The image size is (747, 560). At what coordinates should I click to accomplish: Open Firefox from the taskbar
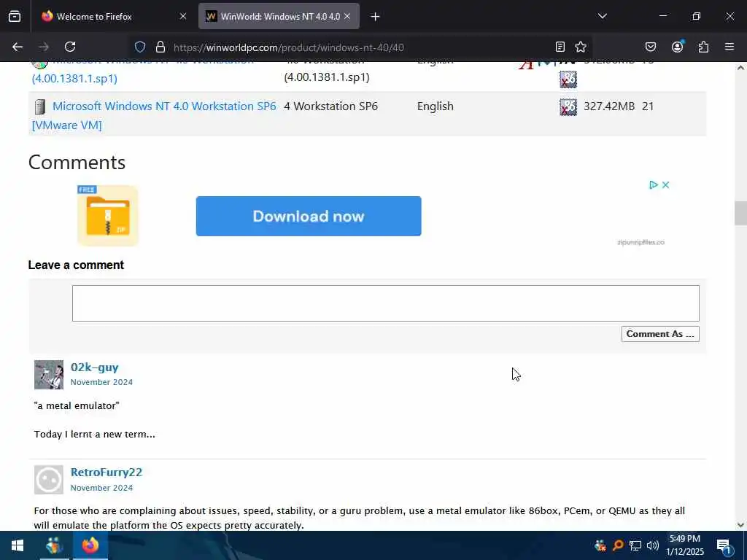tap(90, 545)
